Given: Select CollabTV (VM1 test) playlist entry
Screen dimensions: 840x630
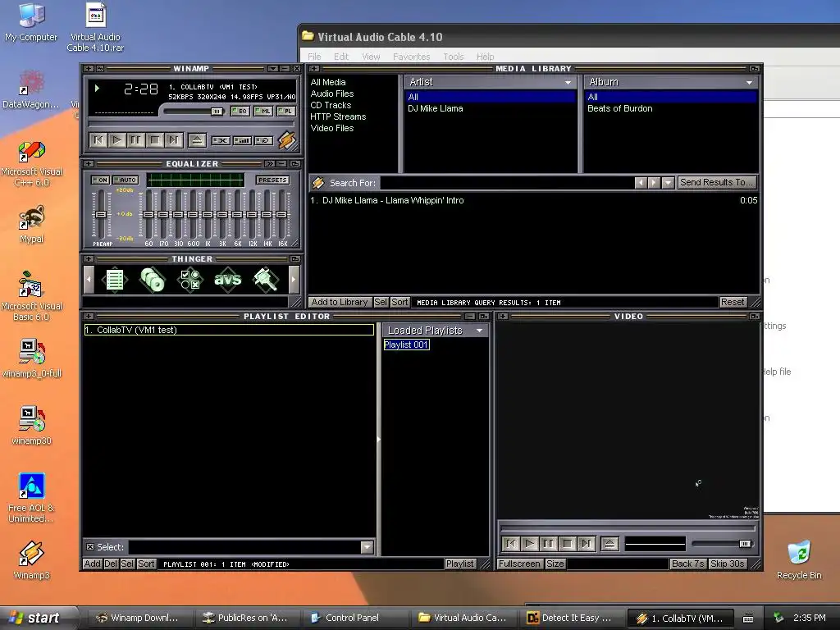Looking at the screenshot, I should click(229, 330).
